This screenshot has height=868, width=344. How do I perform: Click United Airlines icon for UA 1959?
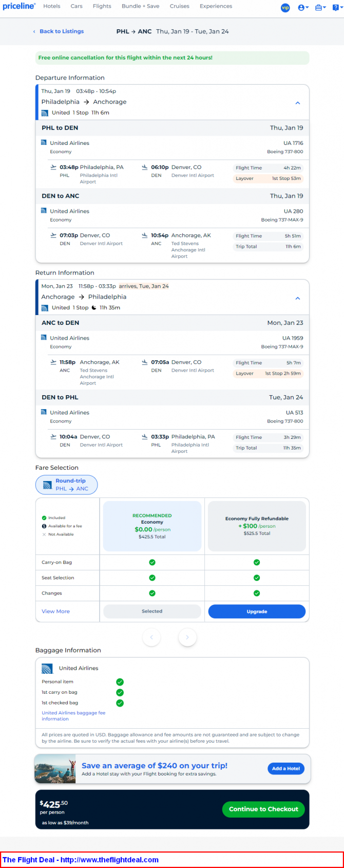[x=44, y=338]
